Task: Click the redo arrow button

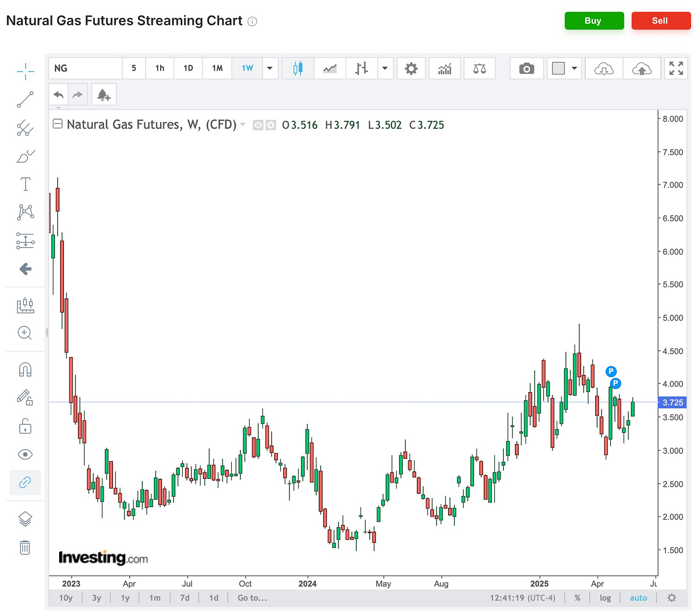Action: click(77, 95)
